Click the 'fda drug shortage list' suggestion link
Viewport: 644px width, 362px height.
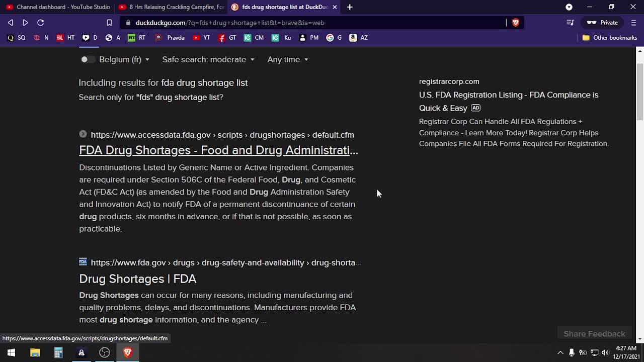tap(204, 82)
